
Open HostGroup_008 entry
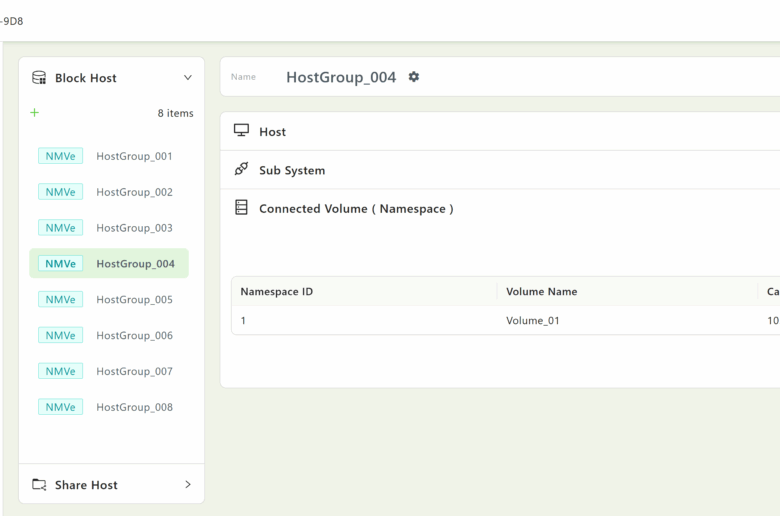pos(134,407)
